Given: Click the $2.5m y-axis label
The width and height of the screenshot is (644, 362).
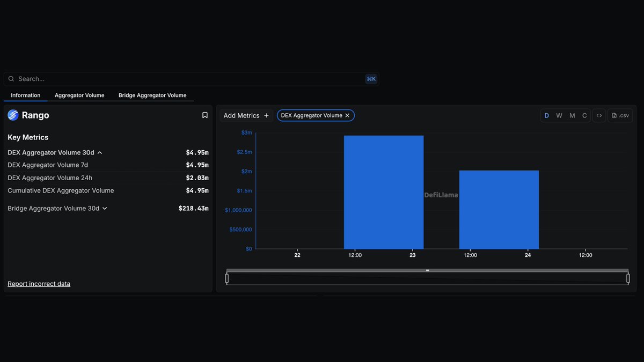Looking at the screenshot, I should 244,152.
